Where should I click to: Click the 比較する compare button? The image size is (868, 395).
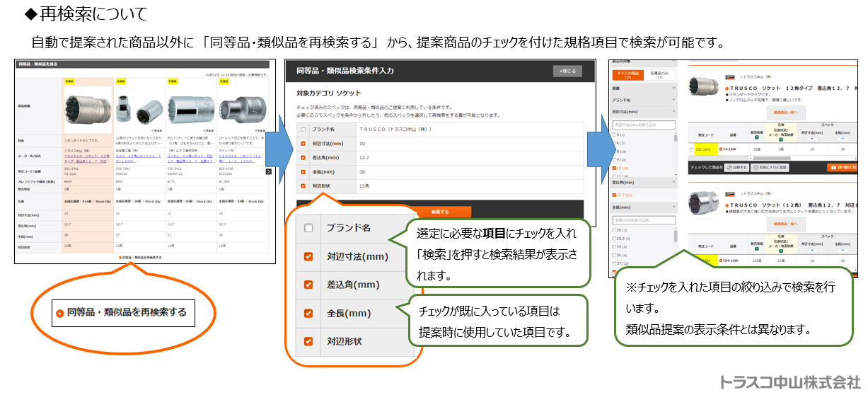[x=736, y=167]
